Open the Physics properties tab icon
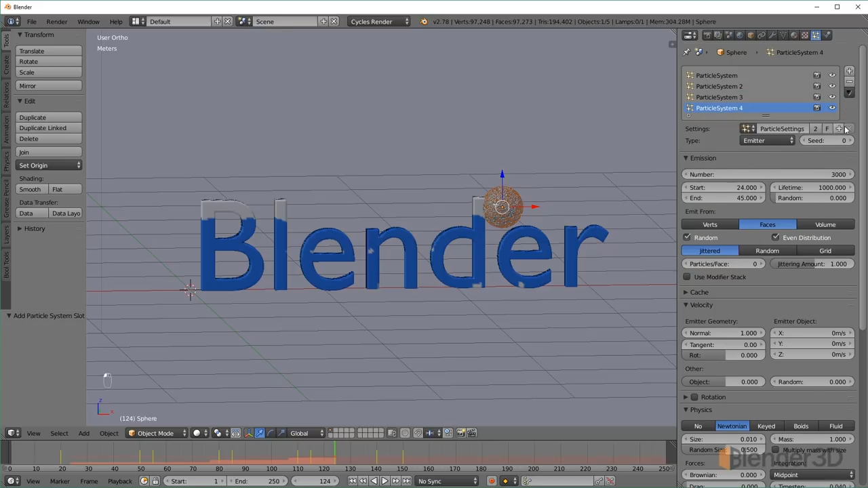This screenshot has width=868, height=488. tap(827, 35)
